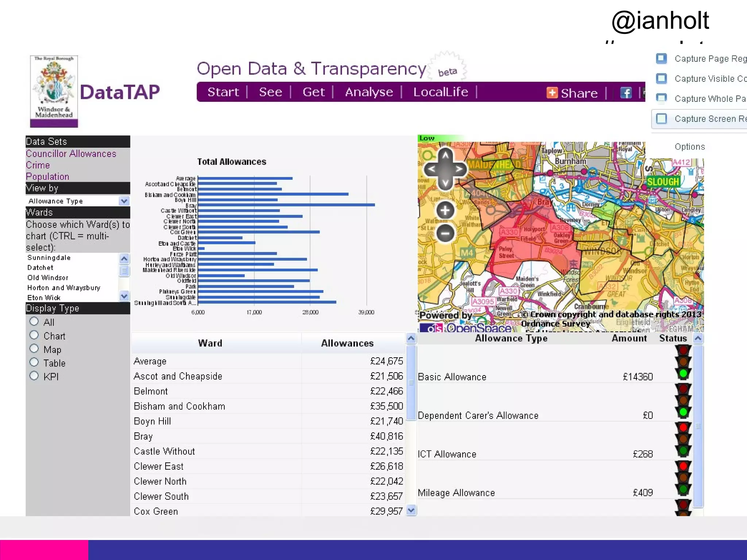Click ICT Allowance traffic light status

click(x=683, y=439)
